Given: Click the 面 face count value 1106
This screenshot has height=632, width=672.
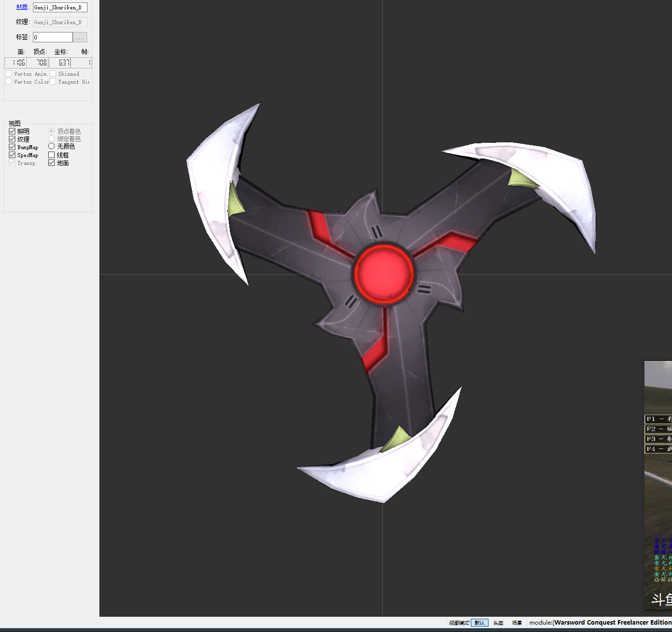Looking at the screenshot, I should [x=15, y=63].
